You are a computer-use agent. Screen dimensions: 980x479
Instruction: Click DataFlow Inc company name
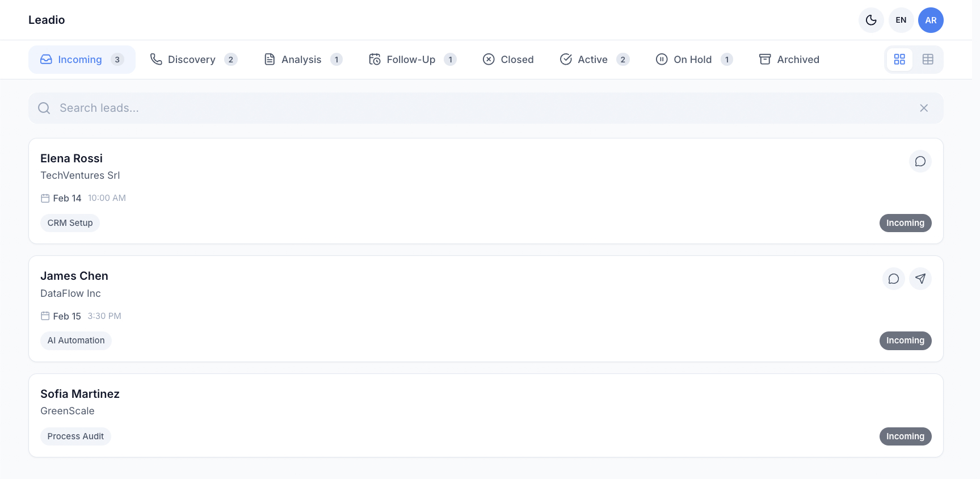(70, 293)
